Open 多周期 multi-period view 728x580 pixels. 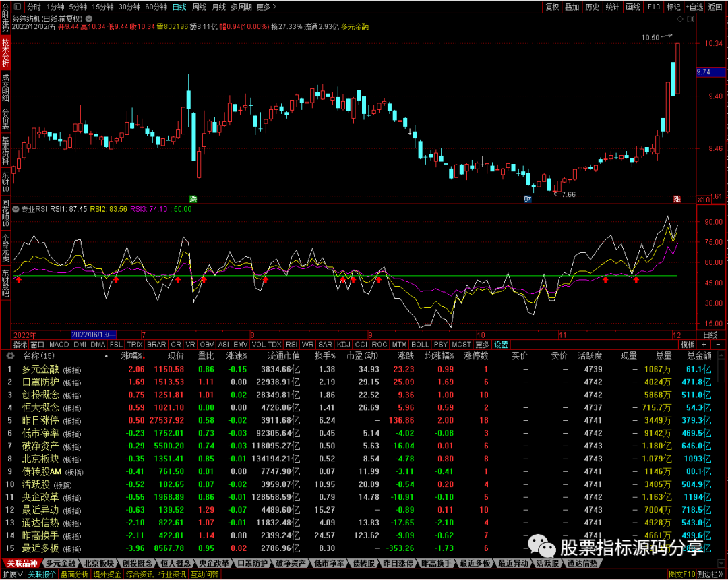coord(241,7)
